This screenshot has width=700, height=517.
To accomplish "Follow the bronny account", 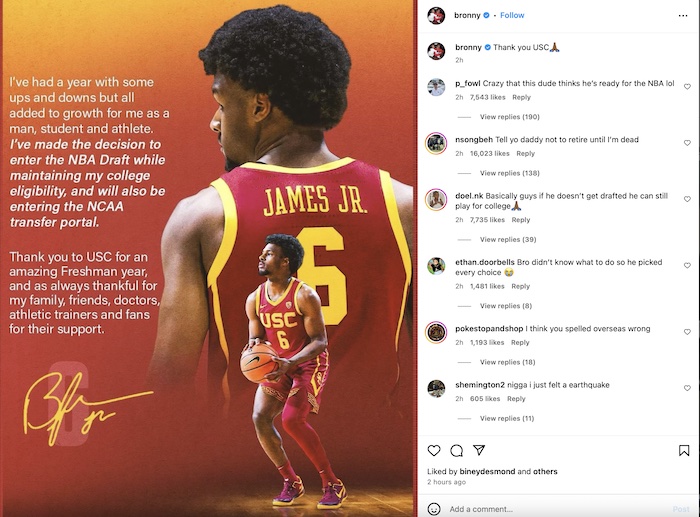I will click(x=512, y=15).
